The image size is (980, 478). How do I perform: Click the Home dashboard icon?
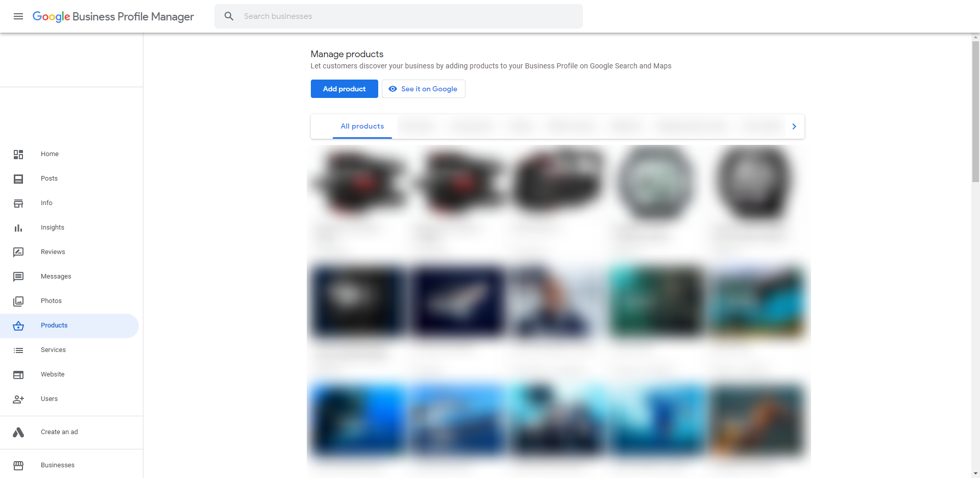coord(18,154)
